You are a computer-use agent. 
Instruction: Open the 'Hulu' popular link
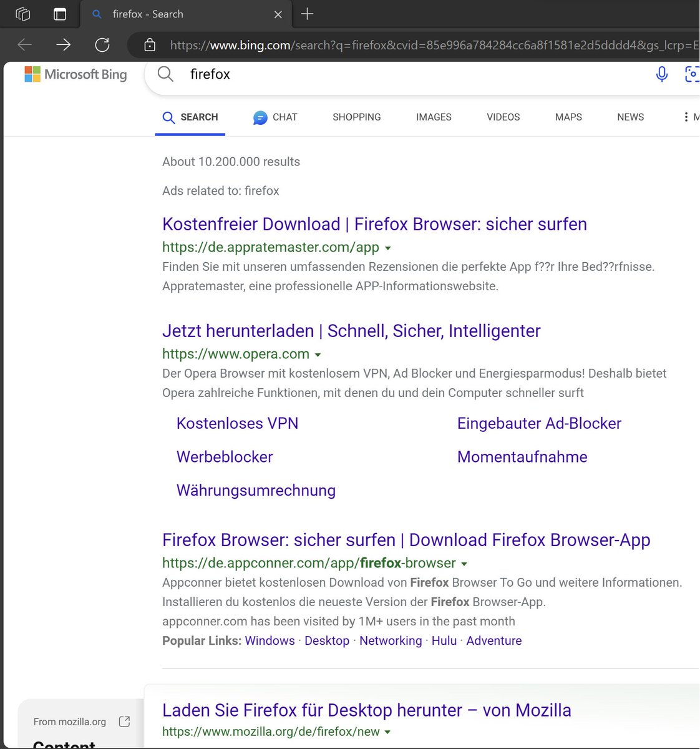coord(444,640)
